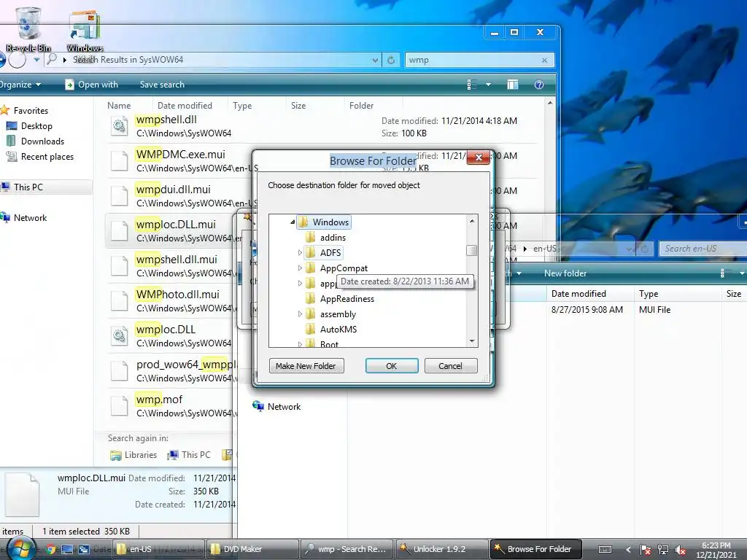Click the Help question mark icon

point(539,85)
